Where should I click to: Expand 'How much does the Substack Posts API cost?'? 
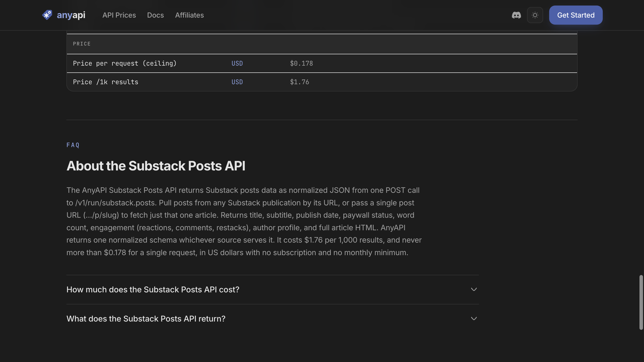272,290
